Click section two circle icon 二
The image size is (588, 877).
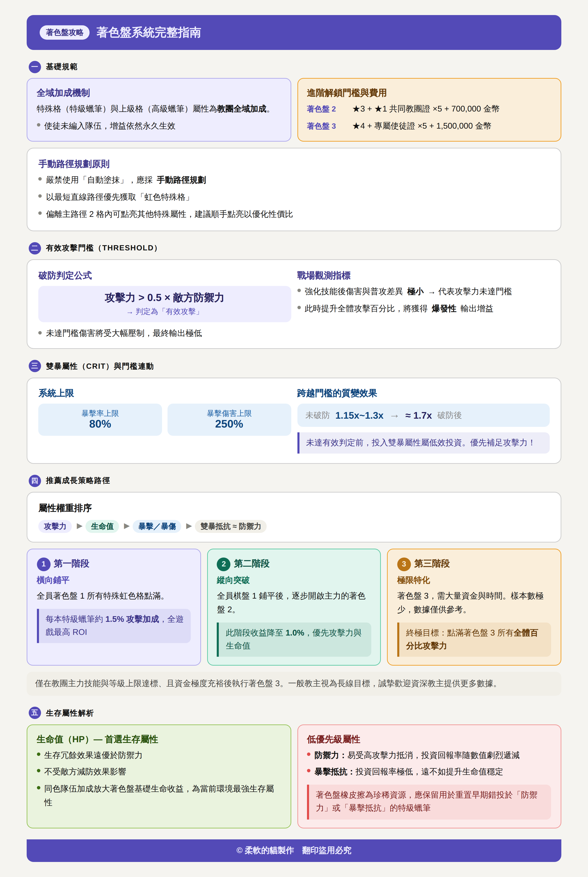coord(34,248)
